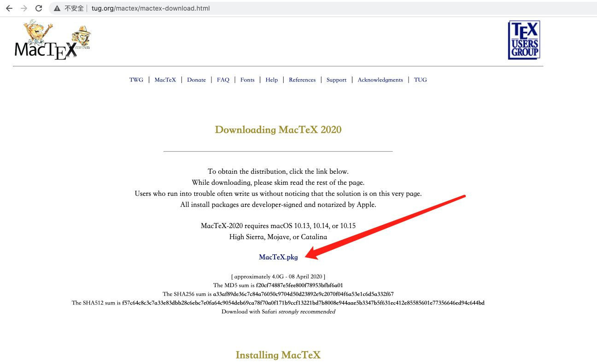
Task: Open the Fonts navigation link
Action: 247,80
